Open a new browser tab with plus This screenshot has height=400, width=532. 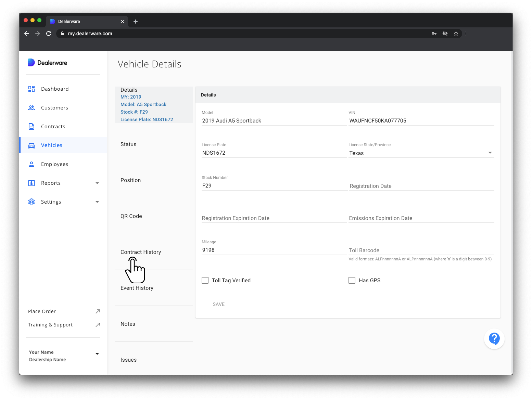[136, 22]
